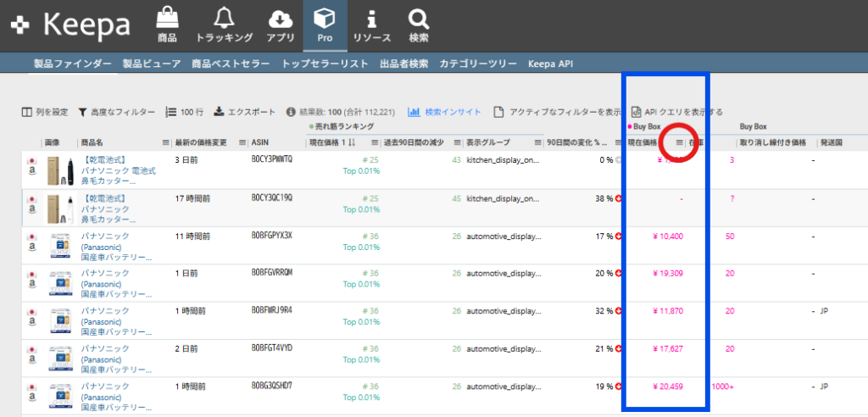The width and height of the screenshot is (868, 417).
Task: Open the トラッキング bell icon
Action: coord(224,19)
